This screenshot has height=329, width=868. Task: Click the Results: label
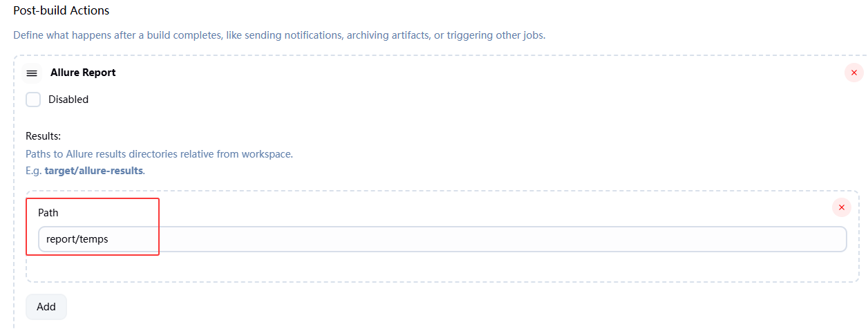point(44,136)
